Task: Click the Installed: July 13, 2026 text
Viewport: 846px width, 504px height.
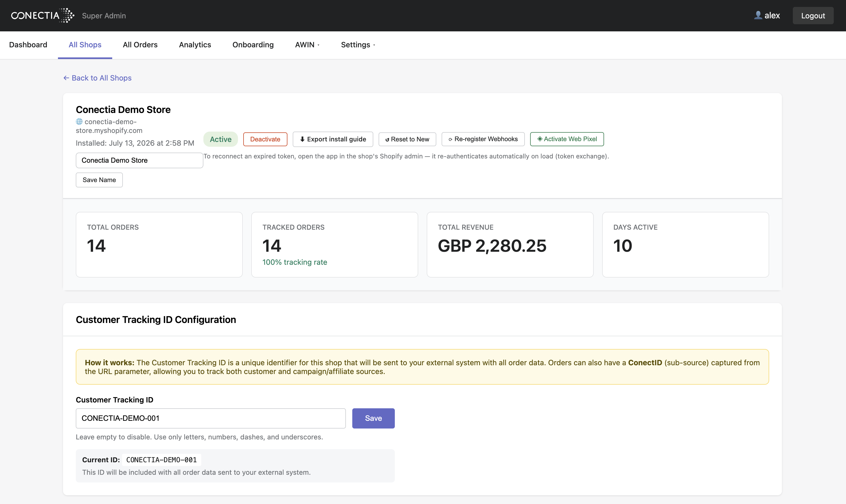Action: point(135,143)
